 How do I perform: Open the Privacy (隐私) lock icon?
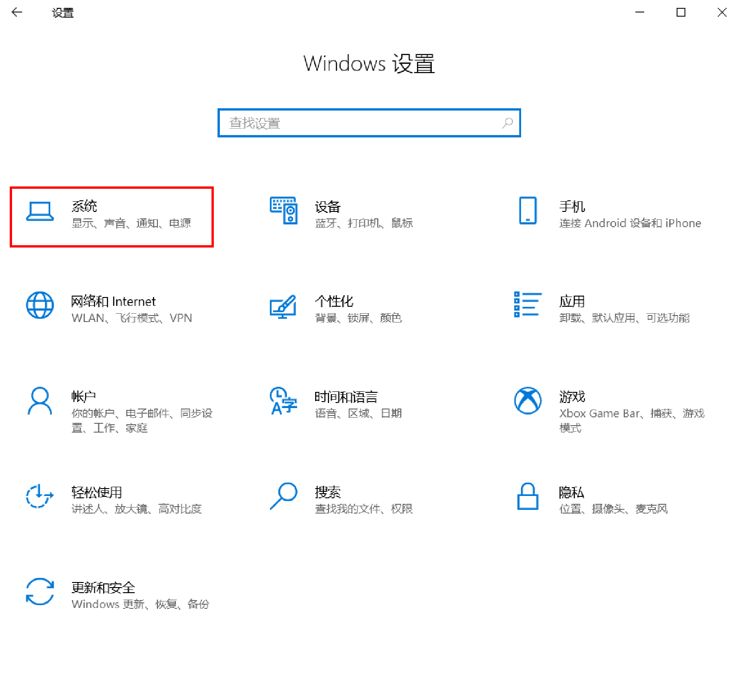[528, 496]
